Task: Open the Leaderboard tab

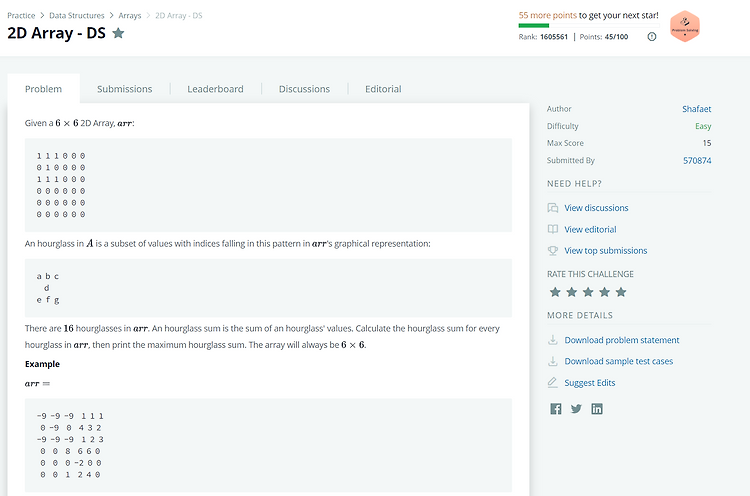Action: pyautogui.click(x=215, y=89)
